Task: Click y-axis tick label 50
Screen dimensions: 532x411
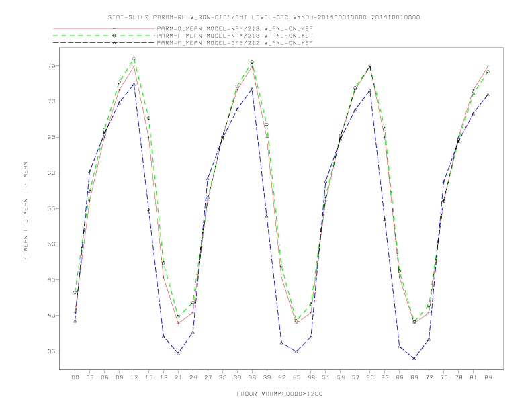Action: [x=51, y=244]
